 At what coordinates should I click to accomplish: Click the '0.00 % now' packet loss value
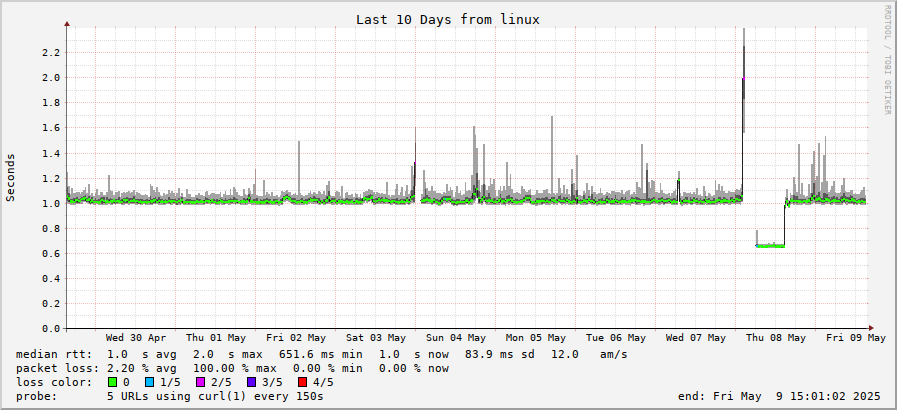pyautogui.click(x=414, y=368)
